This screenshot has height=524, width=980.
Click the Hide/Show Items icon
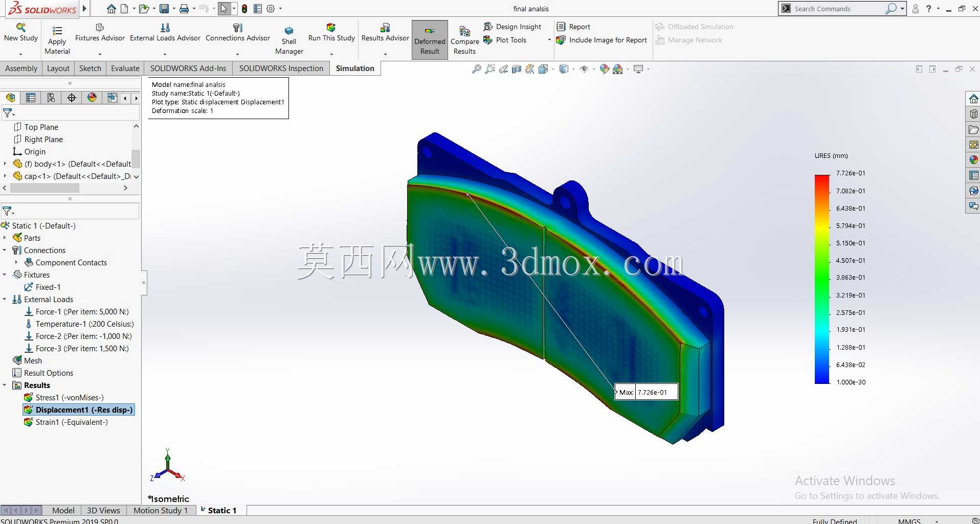coord(584,69)
